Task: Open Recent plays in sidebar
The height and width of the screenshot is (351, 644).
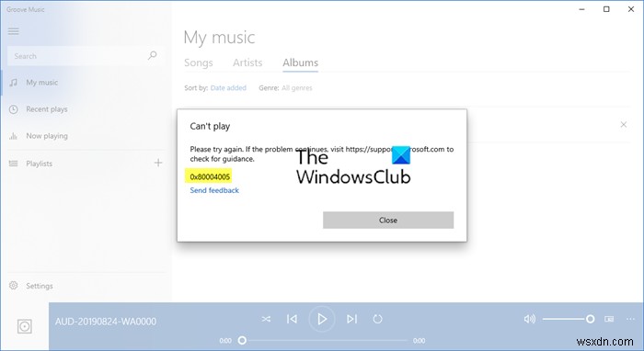Action: [x=46, y=109]
